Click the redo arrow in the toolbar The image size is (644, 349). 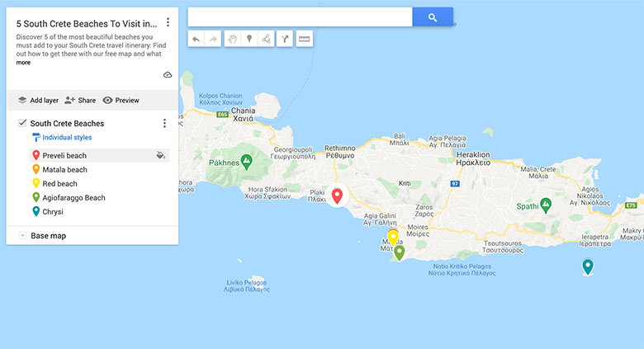(x=213, y=39)
